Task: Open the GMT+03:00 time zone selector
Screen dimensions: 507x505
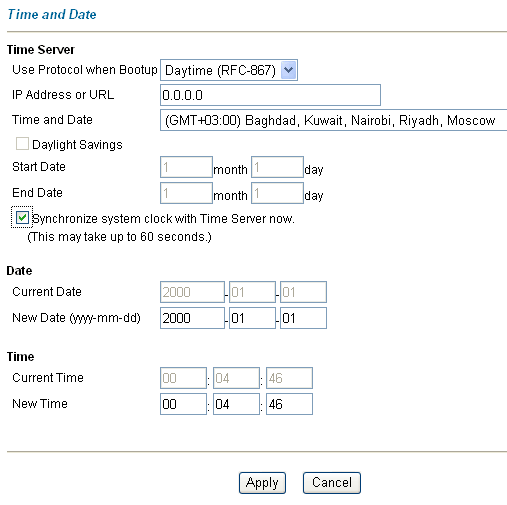Action: pos(333,120)
